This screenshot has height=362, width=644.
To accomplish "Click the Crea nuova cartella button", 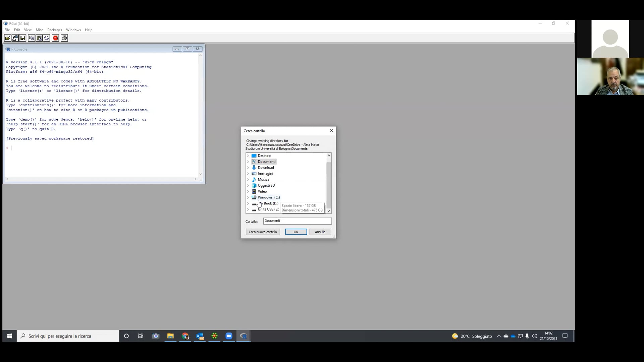I will [x=263, y=232].
